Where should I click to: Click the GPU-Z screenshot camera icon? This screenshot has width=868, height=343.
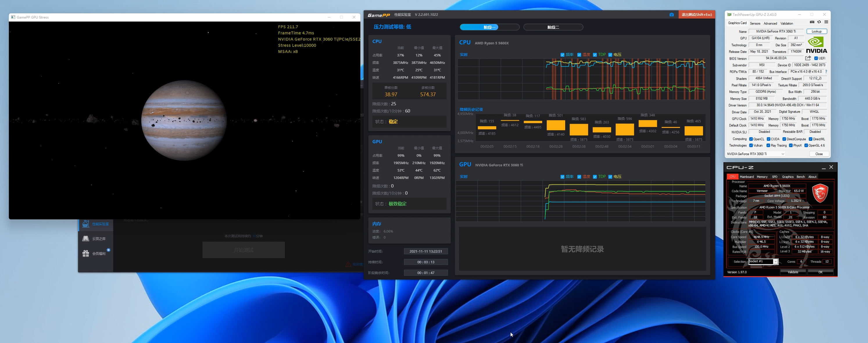(x=812, y=22)
